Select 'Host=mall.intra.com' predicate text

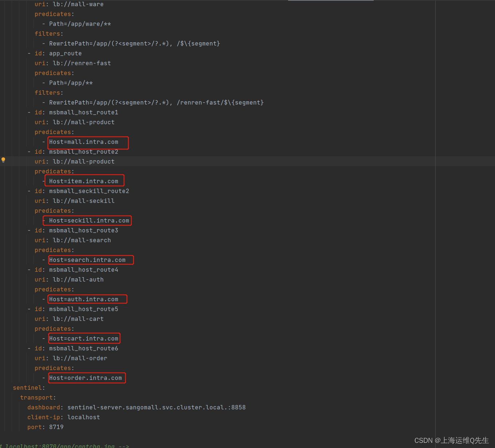pos(84,142)
